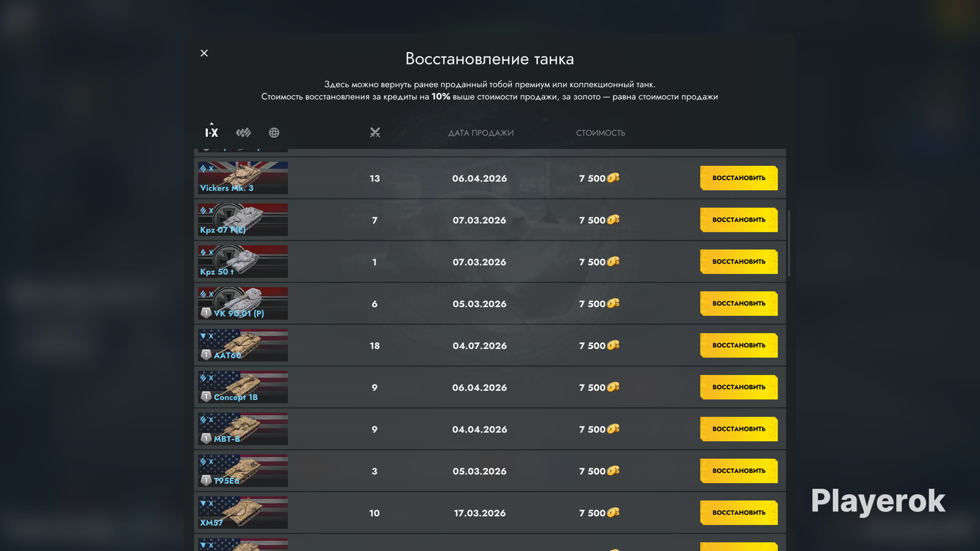Viewport: 980px width, 551px height.
Task: Click ВОССТАНОВИТЬ for Concept 1B
Action: (739, 387)
